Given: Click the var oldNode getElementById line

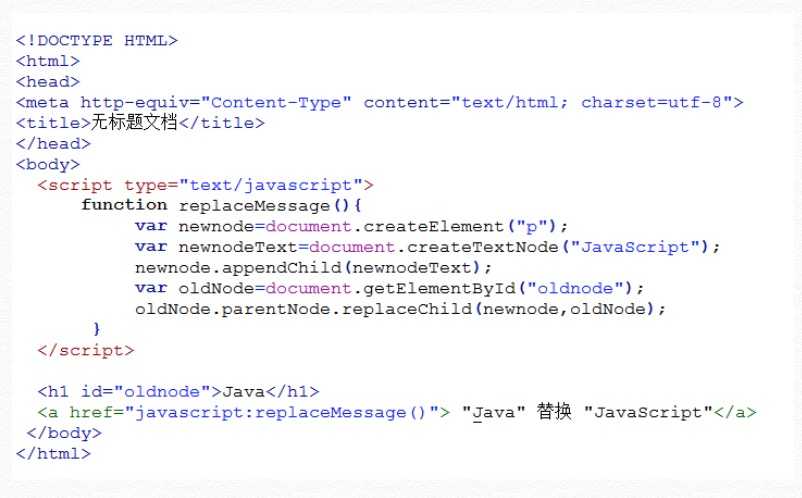Looking at the screenshot, I should (389, 288).
